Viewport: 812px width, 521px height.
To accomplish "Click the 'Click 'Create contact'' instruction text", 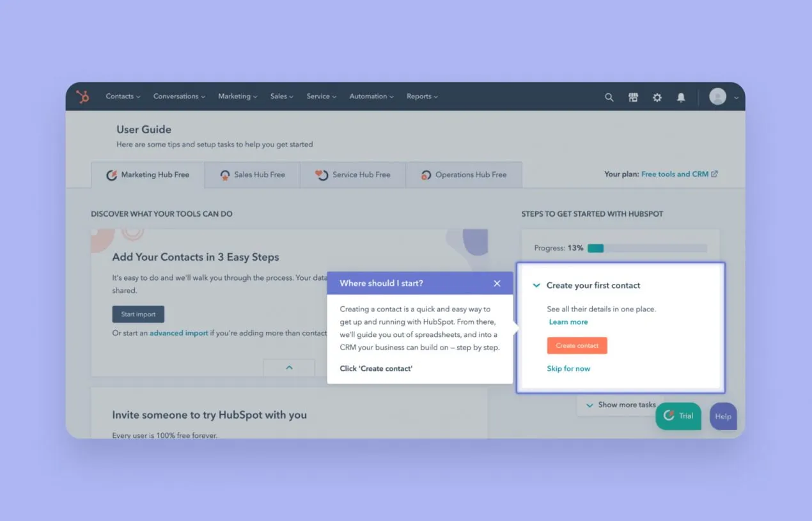I will pos(376,368).
